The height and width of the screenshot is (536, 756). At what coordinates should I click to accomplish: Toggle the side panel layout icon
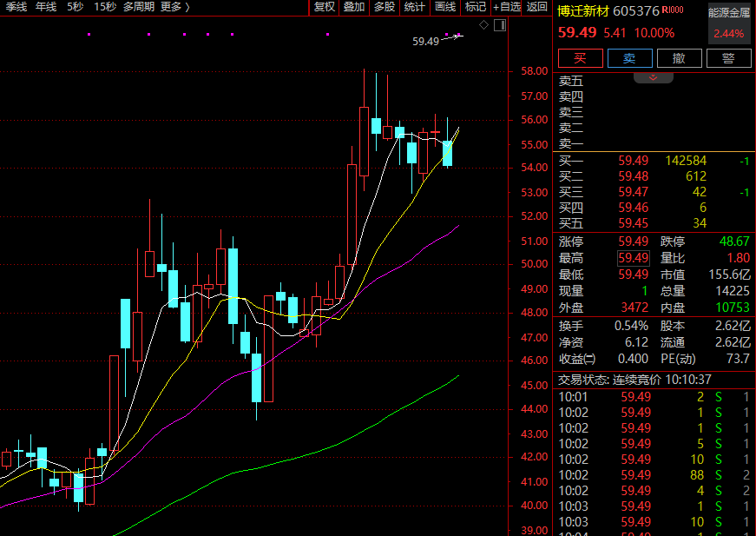499,25
